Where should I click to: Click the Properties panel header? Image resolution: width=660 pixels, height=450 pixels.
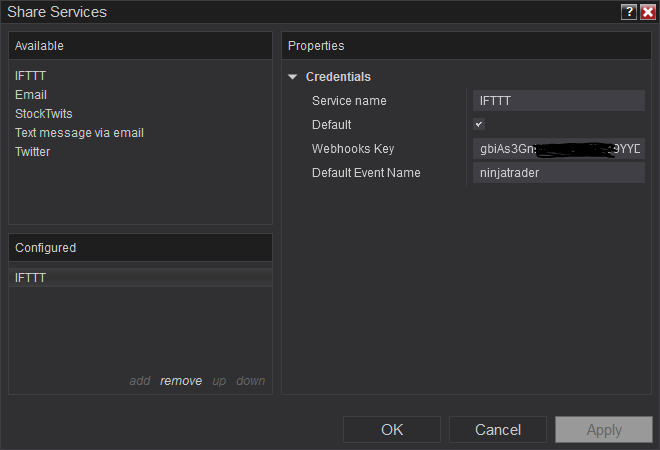coord(466,45)
